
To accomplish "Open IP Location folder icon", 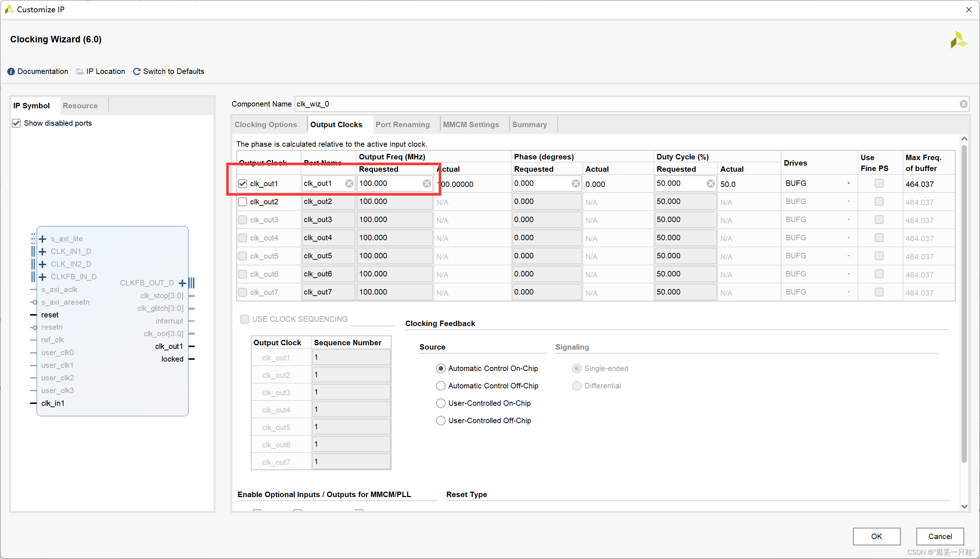I will 79,71.
